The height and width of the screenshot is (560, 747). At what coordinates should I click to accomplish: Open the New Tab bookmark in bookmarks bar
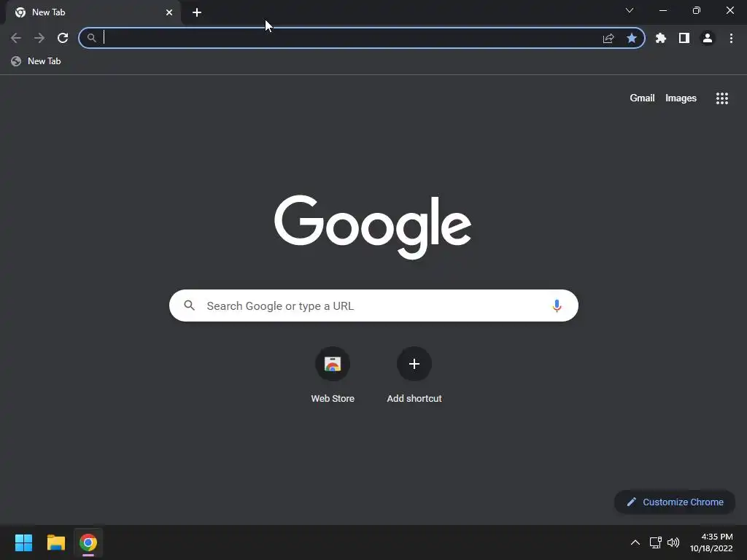[x=36, y=61]
